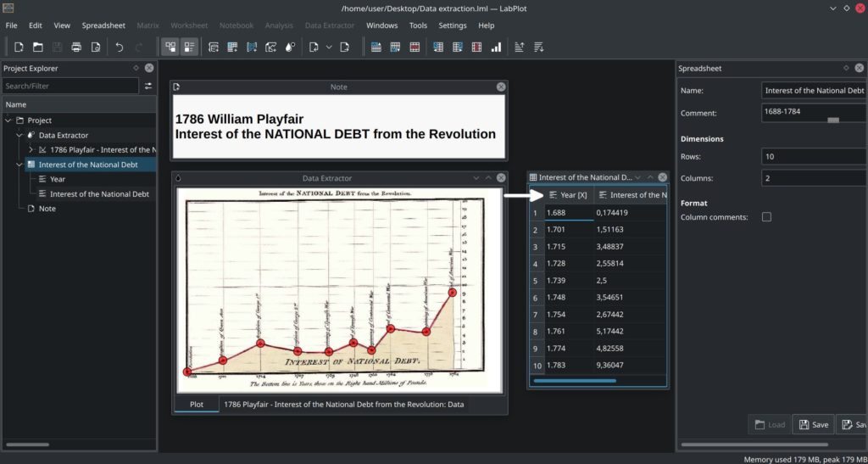Viewport: 868px width, 464px height.
Task: Click the Rows dimension input field
Action: tap(814, 157)
